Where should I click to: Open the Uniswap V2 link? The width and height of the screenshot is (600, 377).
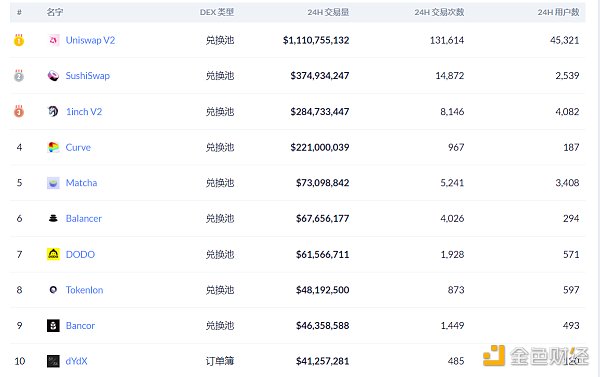[x=90, y=40]
